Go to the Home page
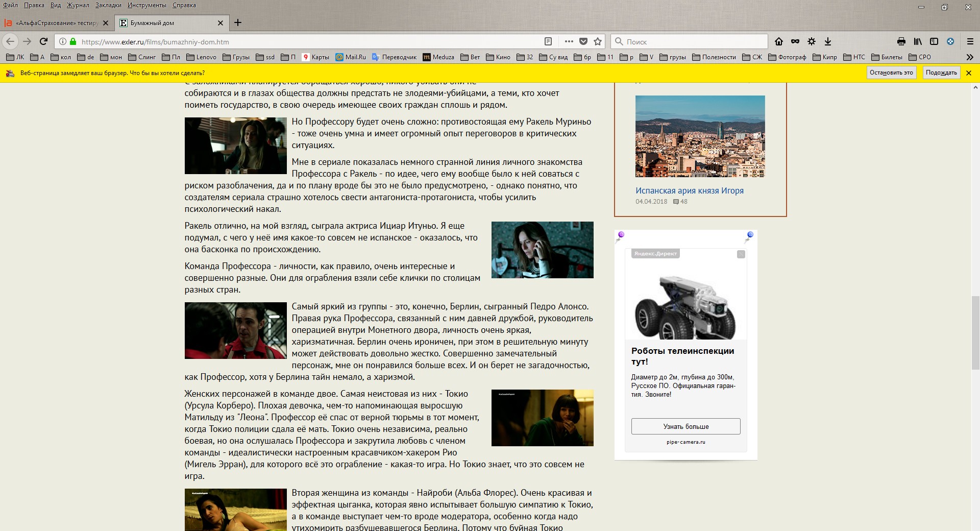Screen dimensions: 980x531 coord(779,41)
